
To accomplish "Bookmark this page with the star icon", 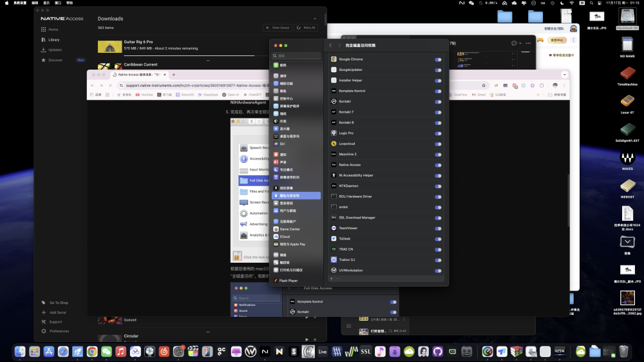I will click(484, 86).
